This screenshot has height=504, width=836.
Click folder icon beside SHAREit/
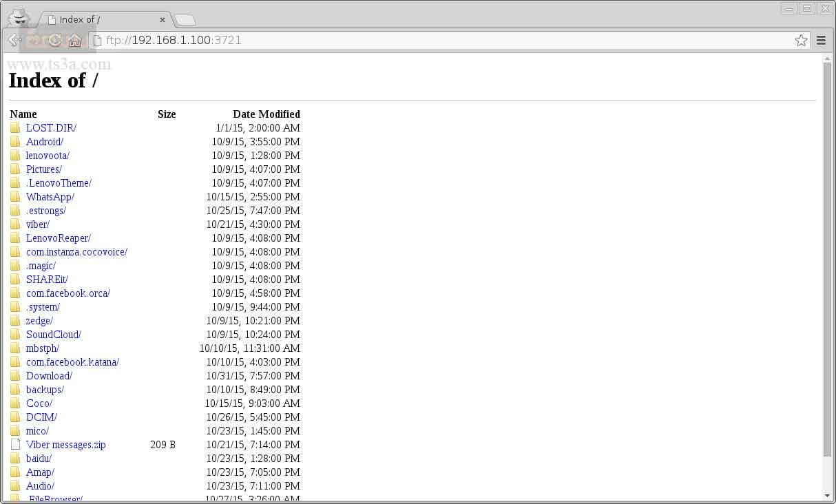15,280
